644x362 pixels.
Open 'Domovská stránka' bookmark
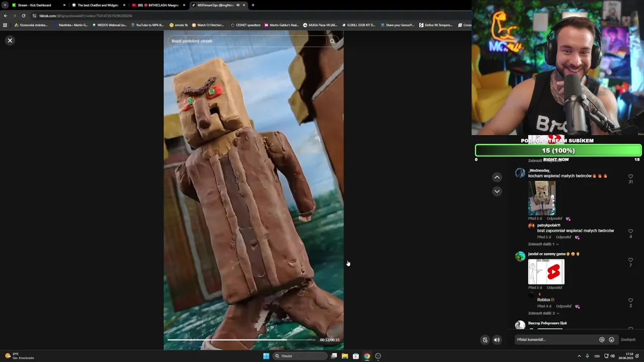click(x=31, y=25)
